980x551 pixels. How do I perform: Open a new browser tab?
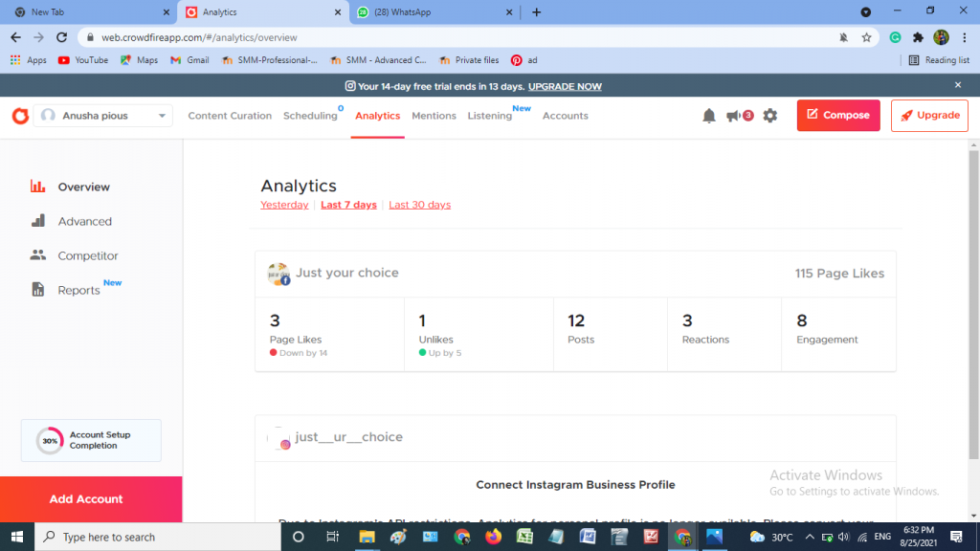536,11
